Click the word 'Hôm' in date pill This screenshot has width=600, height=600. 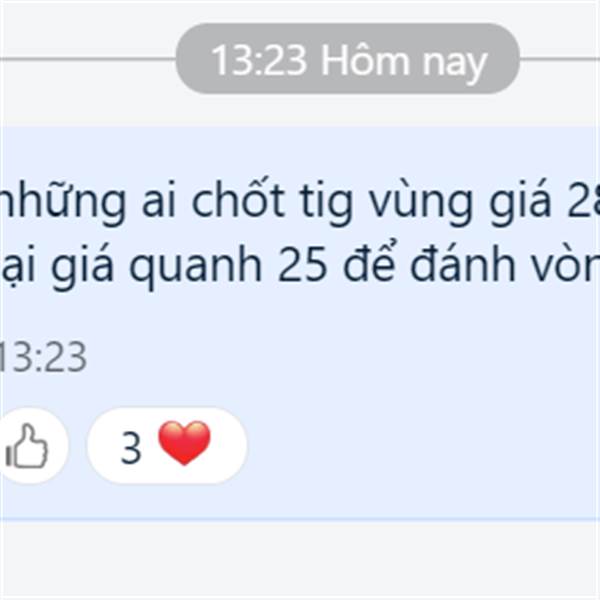(365, 60)
